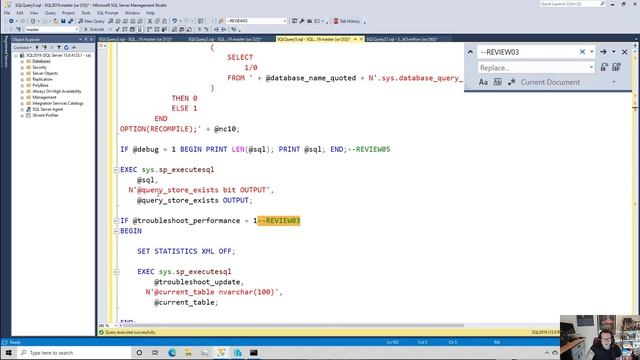The width and height of the screenshot is (640, 360).
Task: Click the Object Explorer activity monitor icon
Action: [x=73, y=47]
